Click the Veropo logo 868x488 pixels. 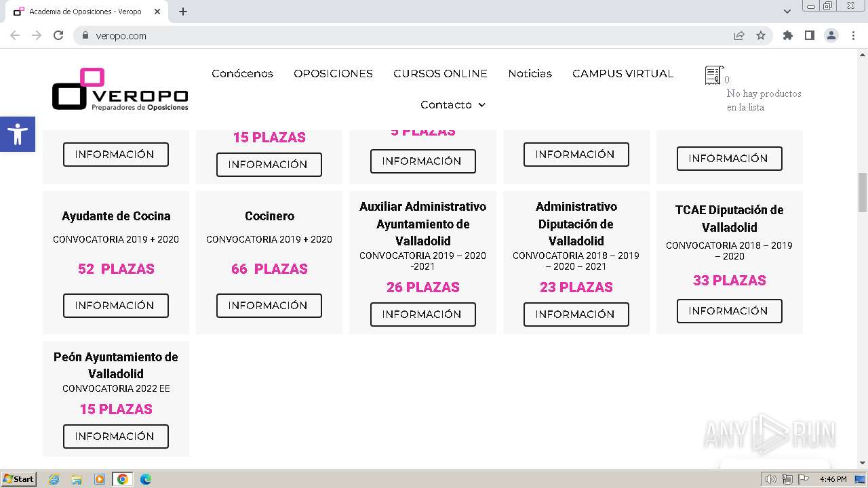point(120,89)
